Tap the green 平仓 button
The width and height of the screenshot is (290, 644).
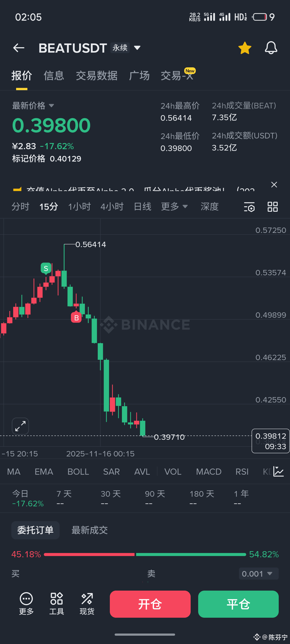pos(238,604)
